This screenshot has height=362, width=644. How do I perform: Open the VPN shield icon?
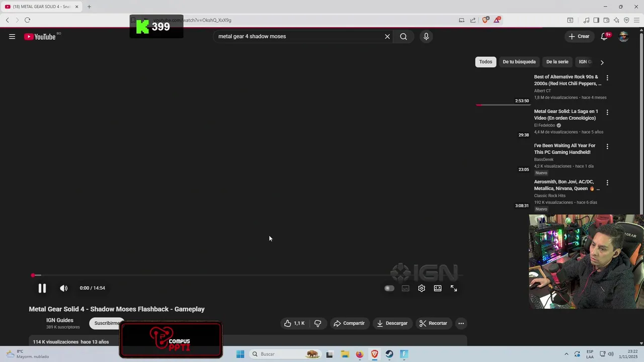click(626, 20)
